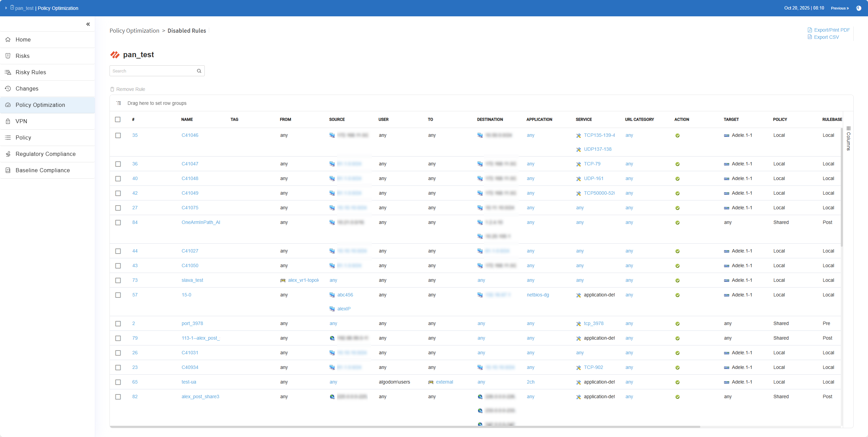Screen dimensions: 868x437
Task: Select the checkbox for slava_test rule
Action: click(x=118, y=280)
